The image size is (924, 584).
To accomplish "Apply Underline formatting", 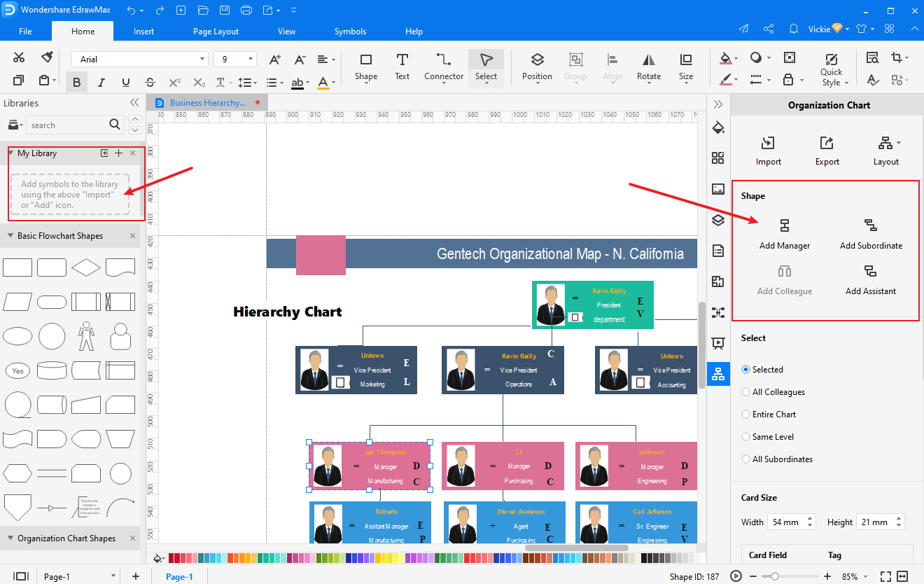I will coord(126,83).
